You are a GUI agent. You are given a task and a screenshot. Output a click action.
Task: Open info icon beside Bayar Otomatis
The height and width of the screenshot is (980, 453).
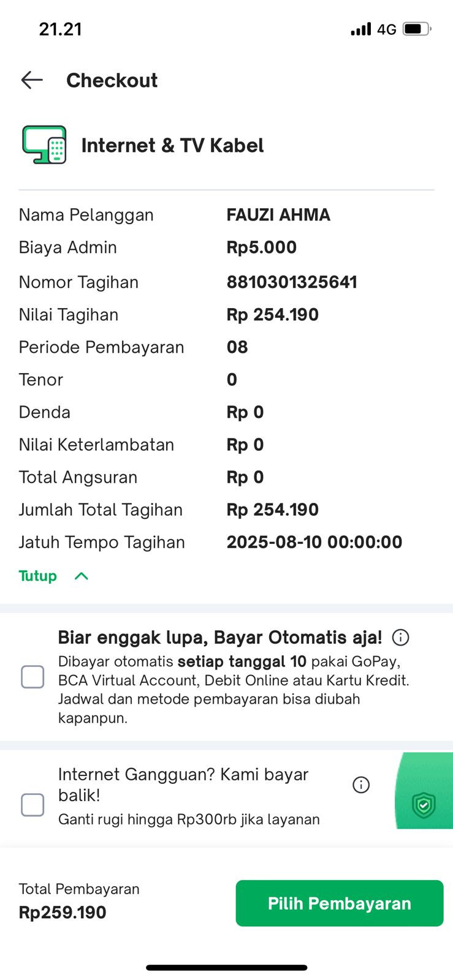coord(400,638)
